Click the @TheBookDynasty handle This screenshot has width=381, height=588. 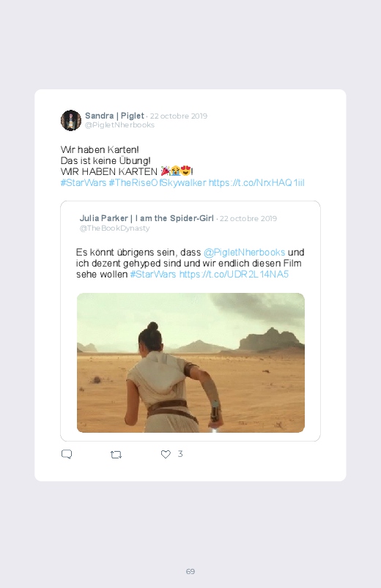tap(114, 228)
